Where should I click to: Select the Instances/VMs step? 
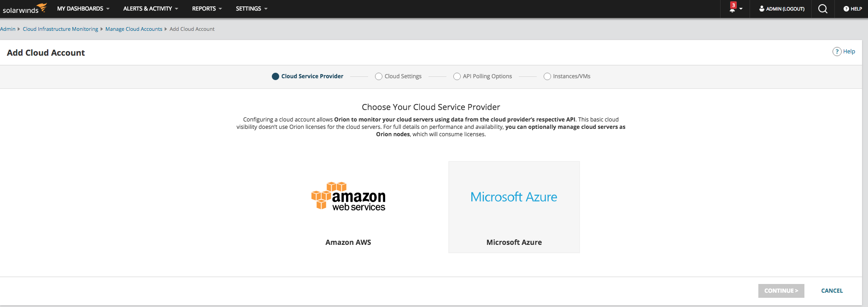point(567,76)
